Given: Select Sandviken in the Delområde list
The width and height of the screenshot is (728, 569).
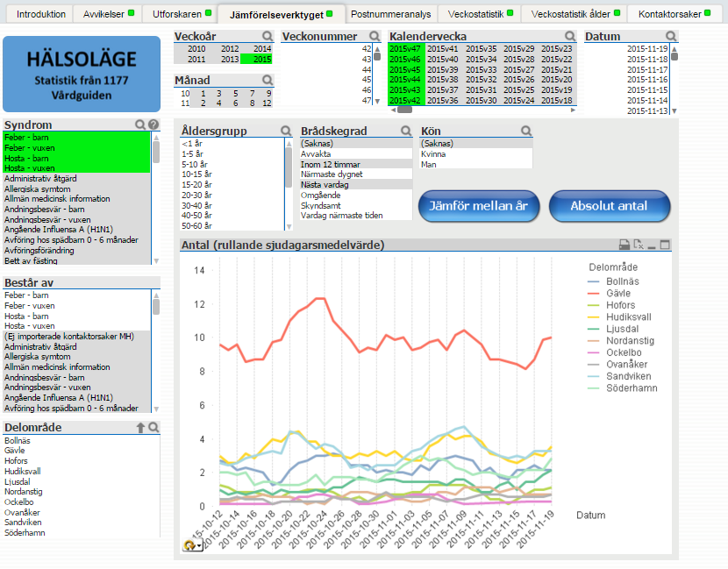Looking at the screenshot, I should pos(82,523).
